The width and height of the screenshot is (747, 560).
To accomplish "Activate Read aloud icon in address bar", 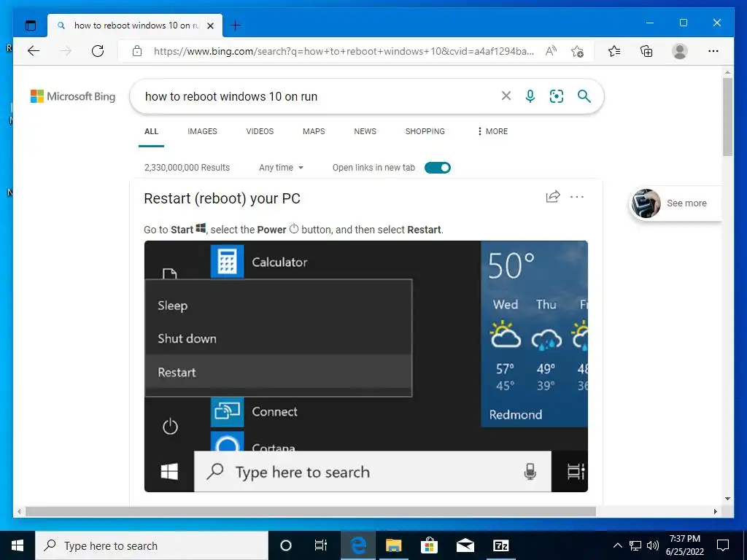I will coord(551,51).
